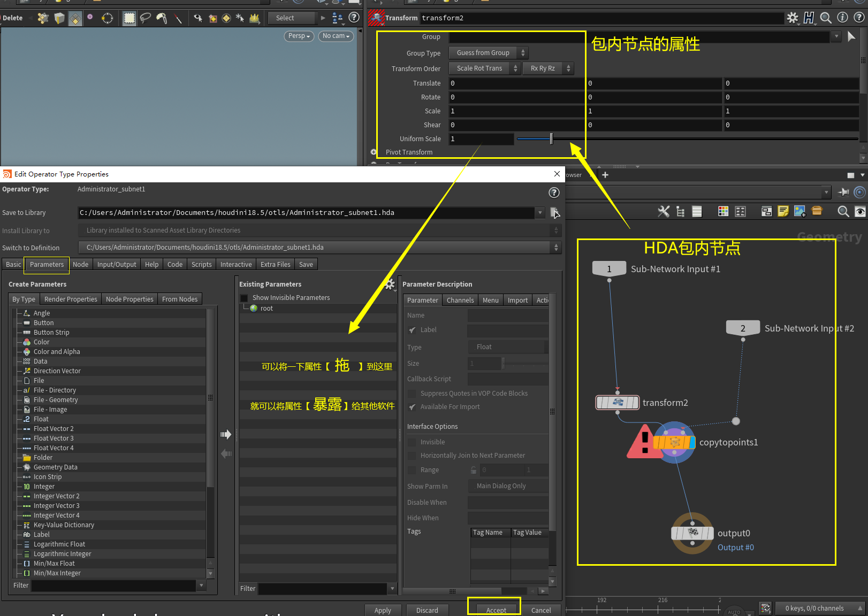The width and height of the screenshot is (868, 616).
Task: Adjust the Uniform Scale slider handle
Action: click(551, 139)
